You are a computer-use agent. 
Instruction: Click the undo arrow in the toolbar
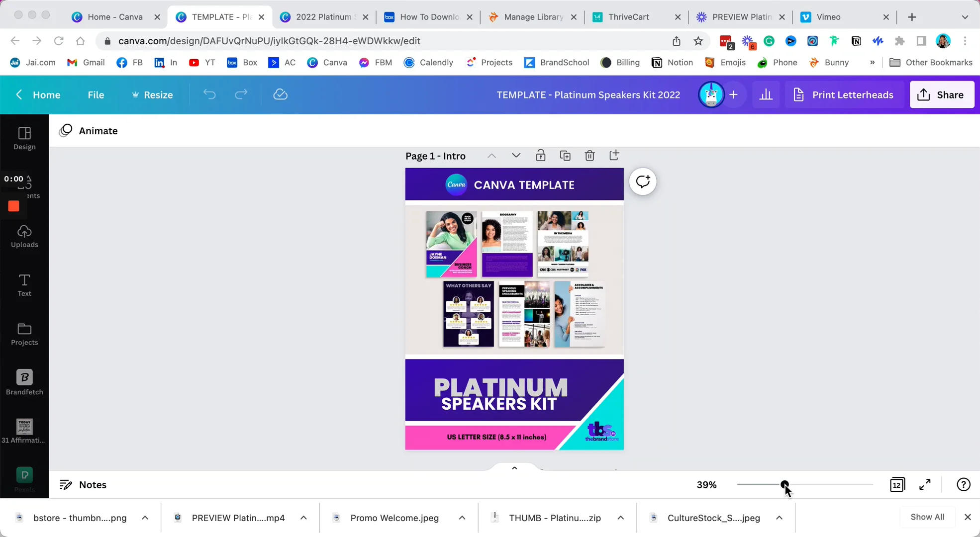[x=209, y=94]
